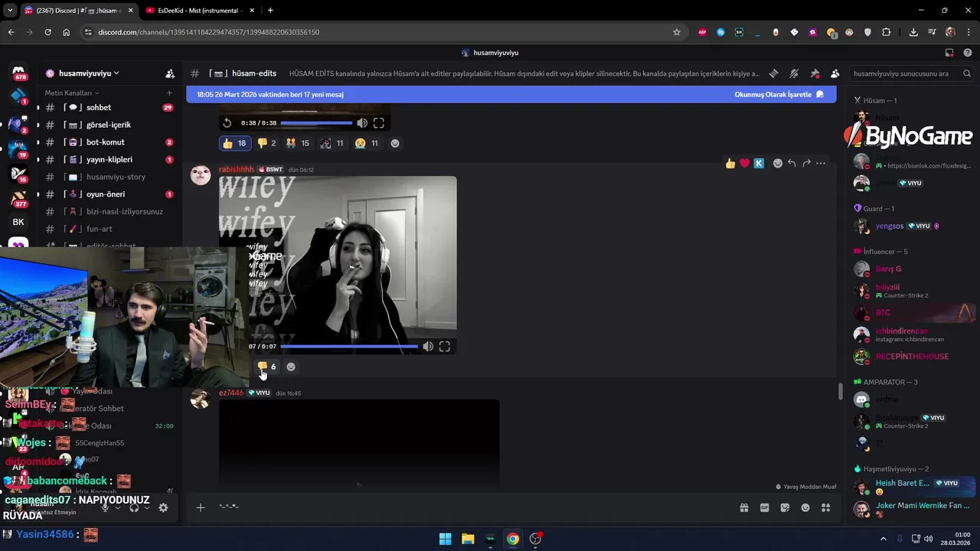
Task: Open fullscreen on the wifey video
Action: [444, 347]
